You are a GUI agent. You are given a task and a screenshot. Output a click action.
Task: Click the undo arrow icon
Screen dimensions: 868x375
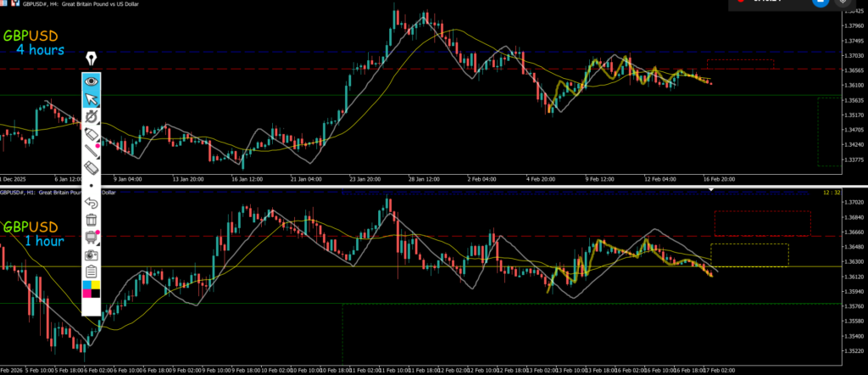pyautogui.click(x=92, y=203)
